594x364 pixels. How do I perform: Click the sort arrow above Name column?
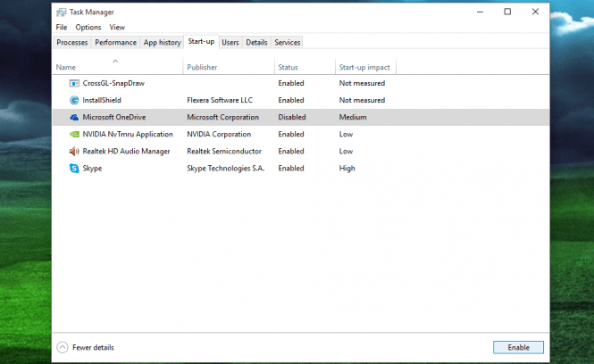115,61
